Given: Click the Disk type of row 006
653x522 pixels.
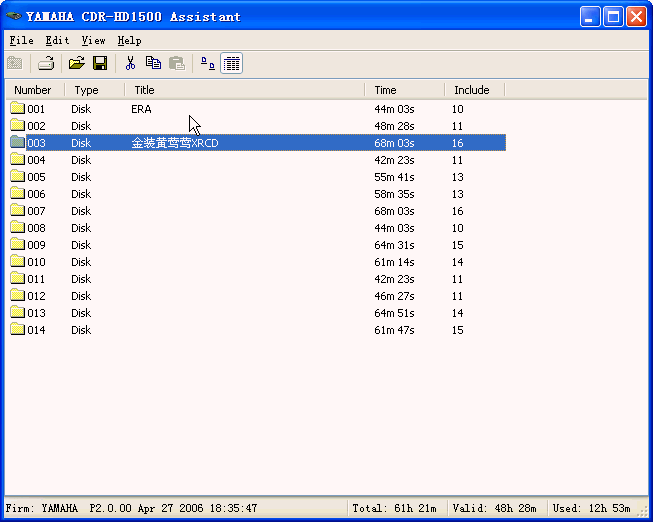Looking at the screenshot, I should (81, 194).
